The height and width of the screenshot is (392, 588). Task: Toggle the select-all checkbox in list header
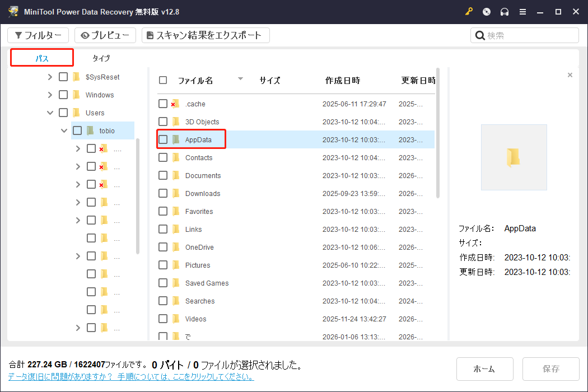click(x=163, y=80)
